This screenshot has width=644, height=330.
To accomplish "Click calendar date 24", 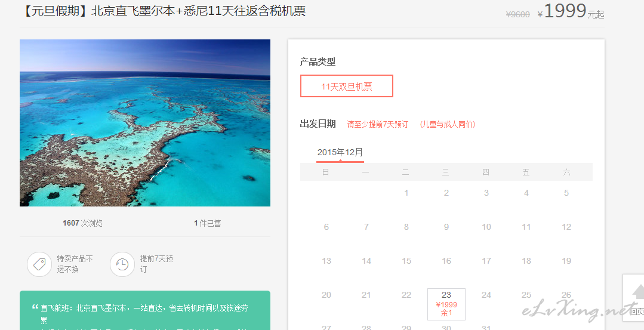I will pyautogui.click(x=486, y=295).
